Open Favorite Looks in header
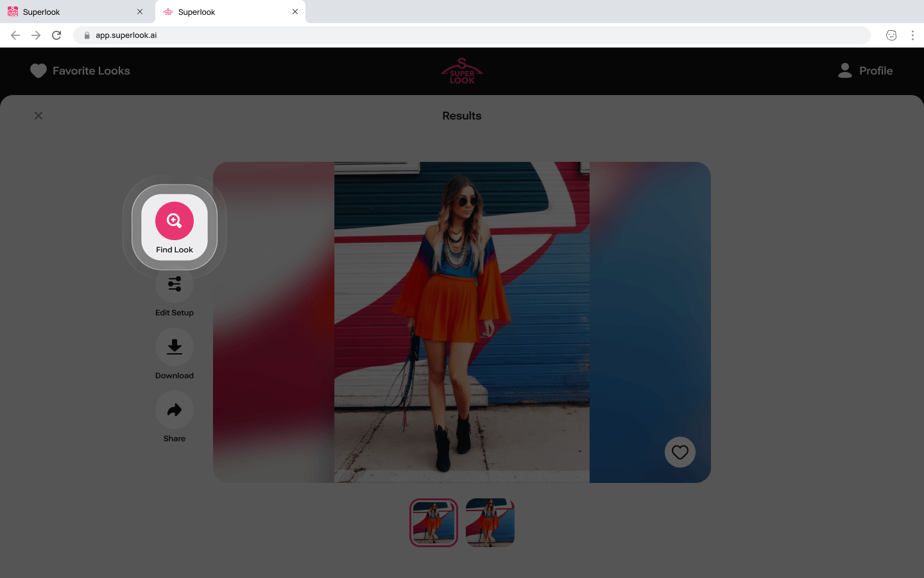 pos(80,71)
